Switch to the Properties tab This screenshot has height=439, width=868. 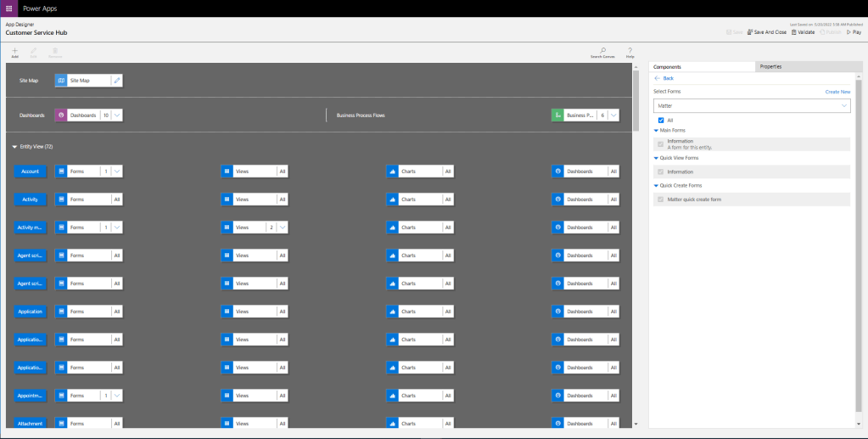coord(770,66)
